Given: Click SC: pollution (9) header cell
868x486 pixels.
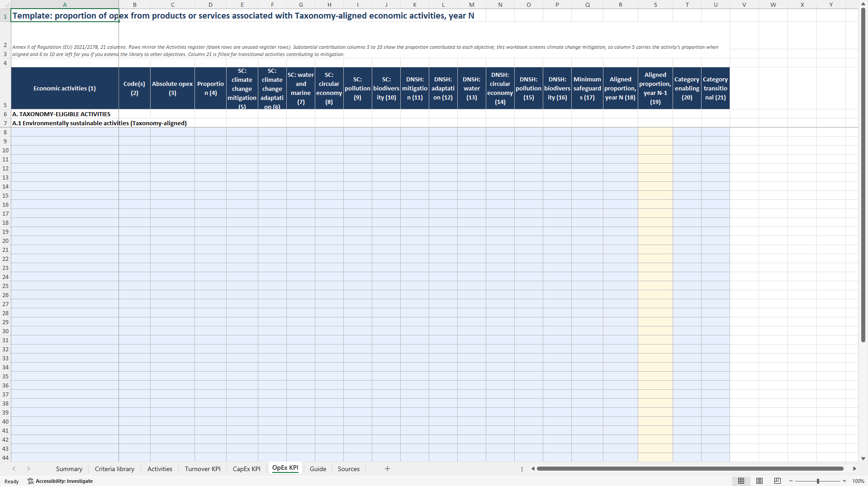Looking at the screenshot, I should [357, 88].
